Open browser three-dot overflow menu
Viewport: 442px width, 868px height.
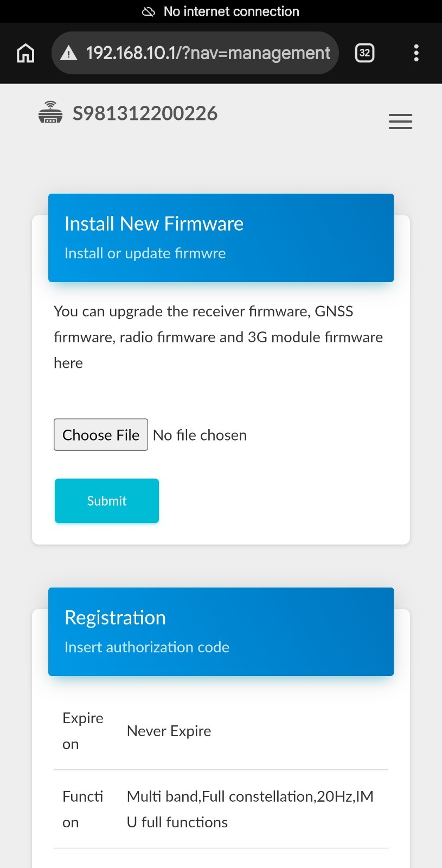coord(416,53)
